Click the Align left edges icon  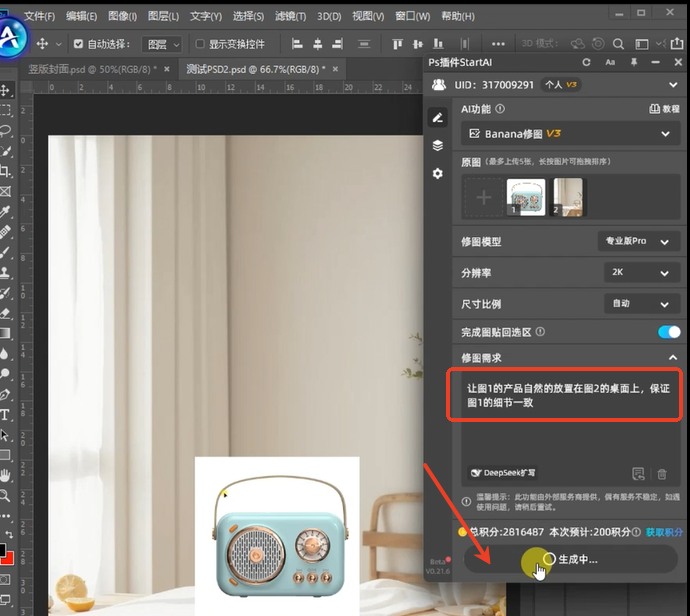click(x=297, y=44)
